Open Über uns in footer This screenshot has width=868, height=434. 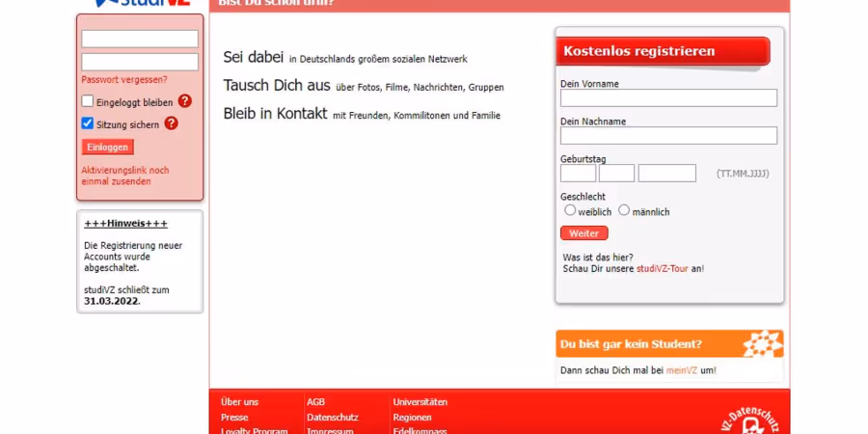coord(240,402)
